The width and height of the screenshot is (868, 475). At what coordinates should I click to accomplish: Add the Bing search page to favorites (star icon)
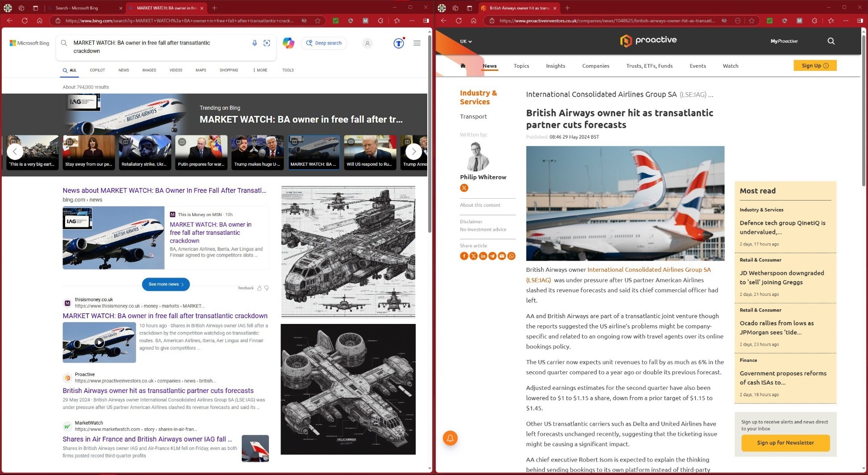318,20
